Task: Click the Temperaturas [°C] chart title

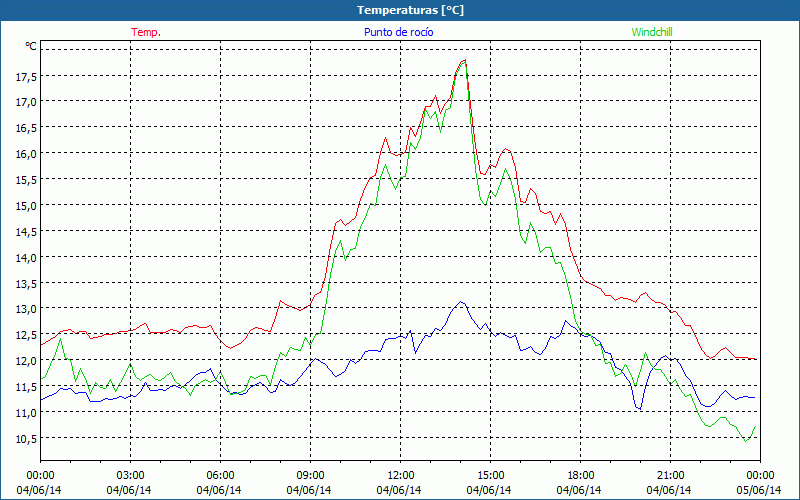Action: [x=410, y=10]
